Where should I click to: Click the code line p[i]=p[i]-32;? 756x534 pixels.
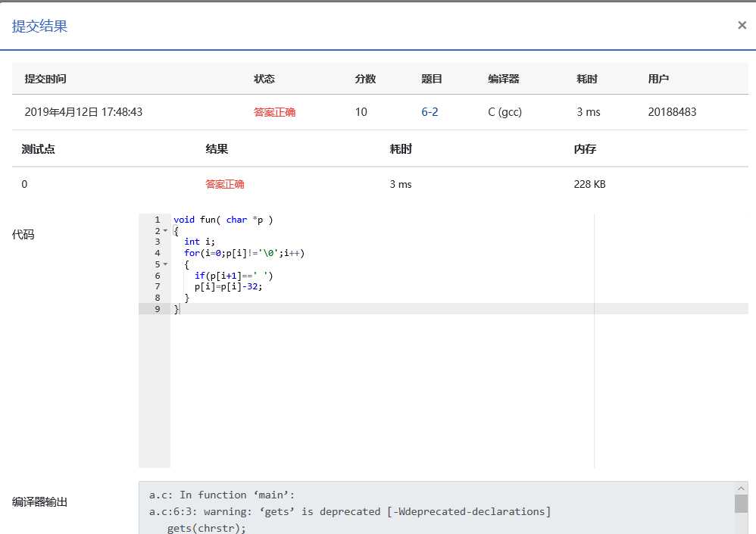pos(233,286)
